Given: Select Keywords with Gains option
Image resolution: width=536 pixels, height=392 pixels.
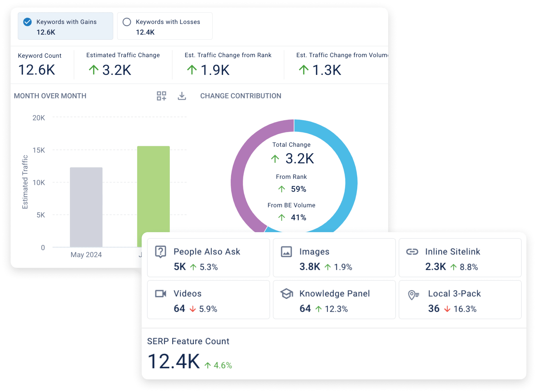Looking at the screenshot, I should [x=66, y=26].
